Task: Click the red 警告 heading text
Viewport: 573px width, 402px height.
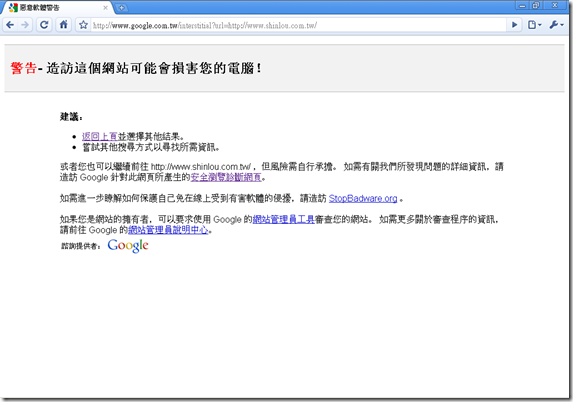Action: pyautogui.click(x=24, y=68)
